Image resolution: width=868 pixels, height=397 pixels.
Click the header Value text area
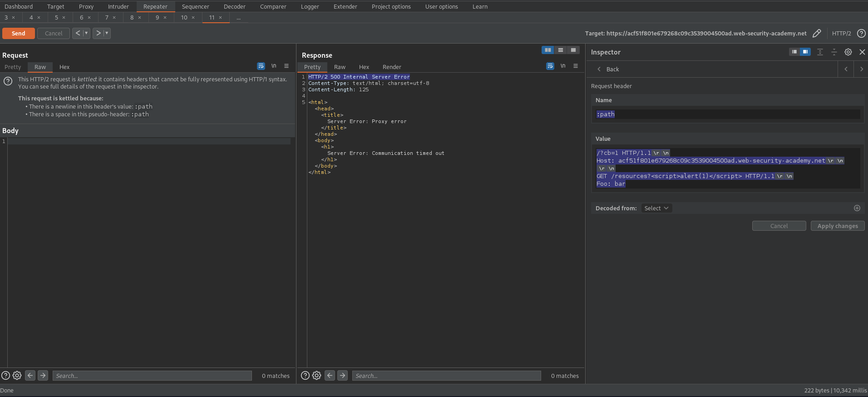(728, 168)
